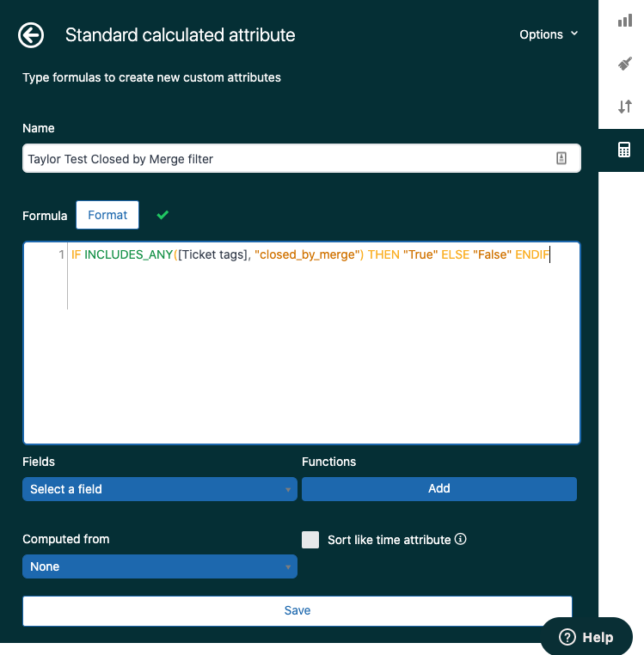Enable the Sort like time attribute checkbox
This screenshot has height=655, width=644.
coord(310,540)
